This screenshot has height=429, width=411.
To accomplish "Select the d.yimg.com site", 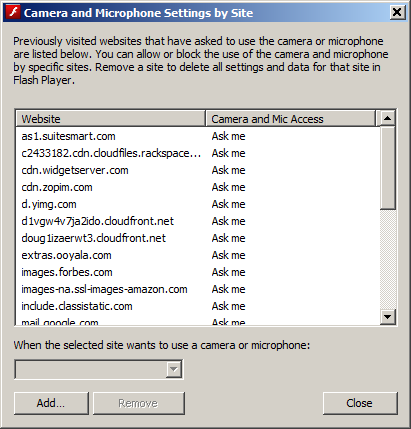I will [198, 204].
